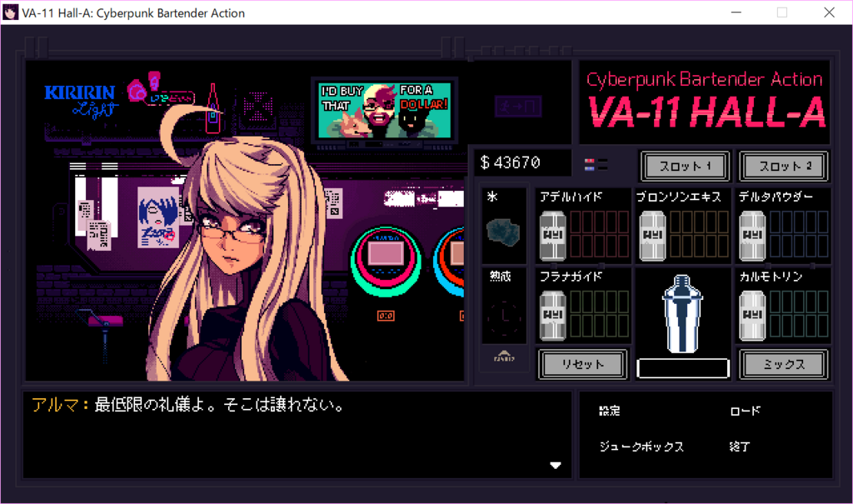Click the アルマ dialogue text line
Image resolution: width=853 pixels, height=504 pixels.
click(187, 405)
